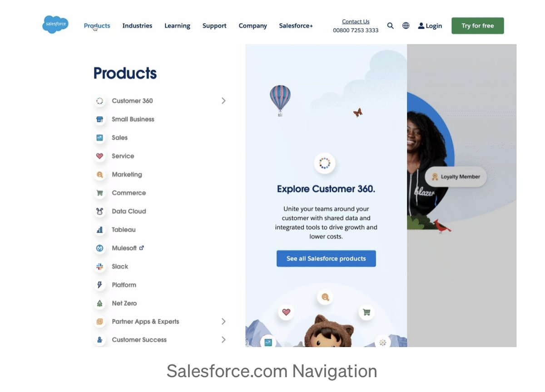Click See all Salesforce products button
545x392 pixels.
tap(326, 259)
